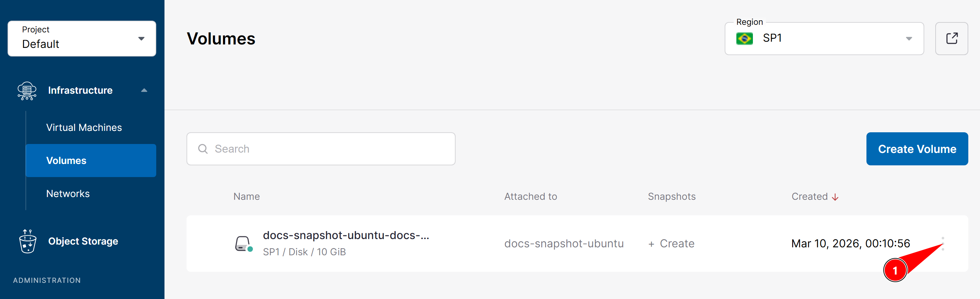Viewport: 980px width, 299px height.
Task: Click the external link icon button
Action: click(x=951, y=39)
